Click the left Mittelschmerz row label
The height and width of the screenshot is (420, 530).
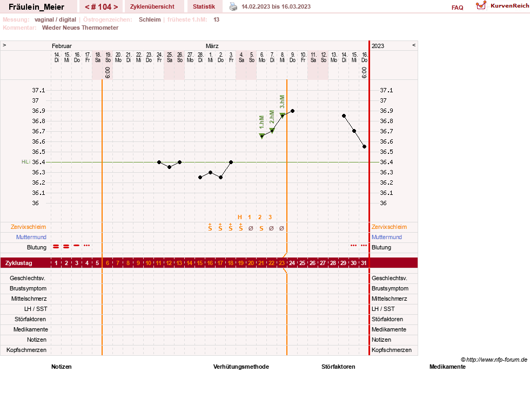[x=29, y=299]
